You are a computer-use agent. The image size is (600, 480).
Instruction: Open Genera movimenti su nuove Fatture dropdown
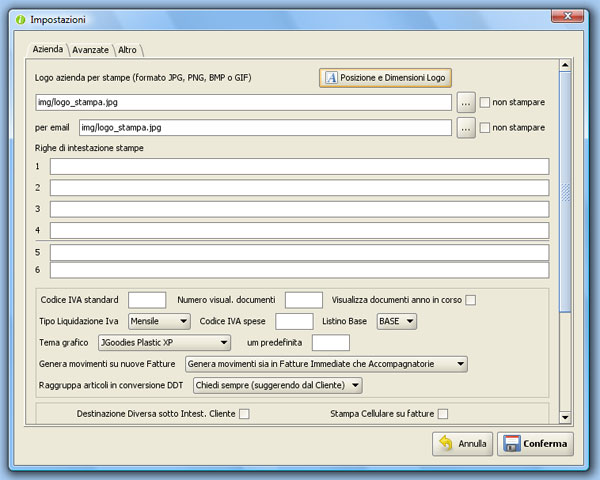[x=327, y=364]
